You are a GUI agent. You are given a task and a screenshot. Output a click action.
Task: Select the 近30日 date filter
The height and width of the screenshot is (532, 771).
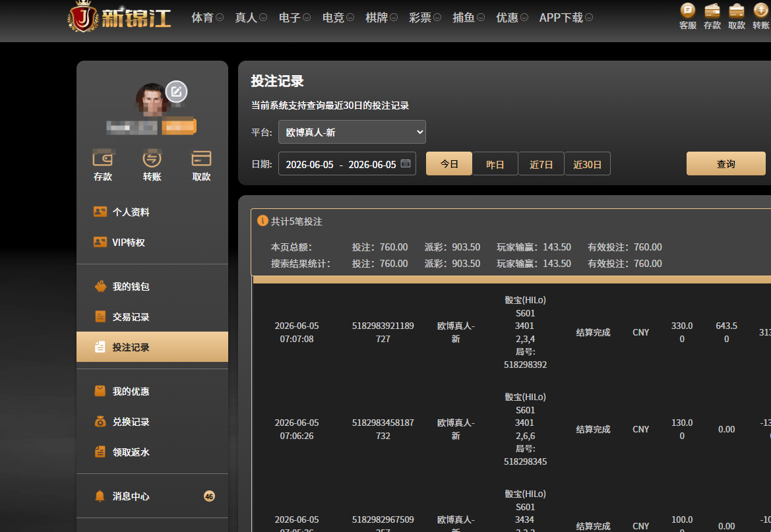587,163
